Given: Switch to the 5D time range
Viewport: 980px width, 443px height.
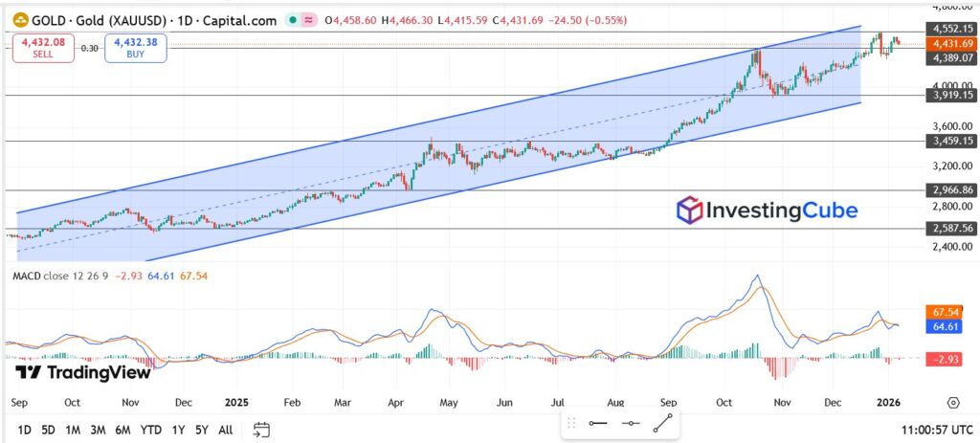Looking at the screenshot, I should pos(48,430).
